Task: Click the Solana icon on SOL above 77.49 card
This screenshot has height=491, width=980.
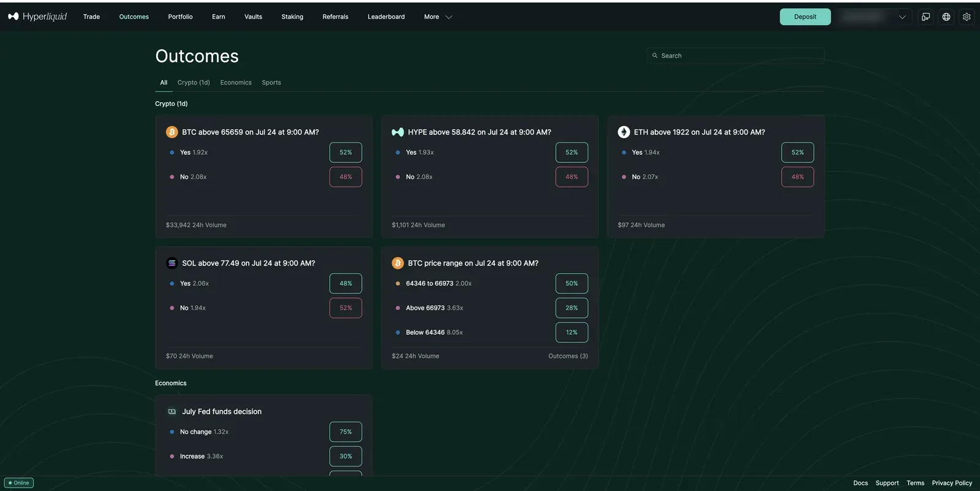Action: point(172,263)
